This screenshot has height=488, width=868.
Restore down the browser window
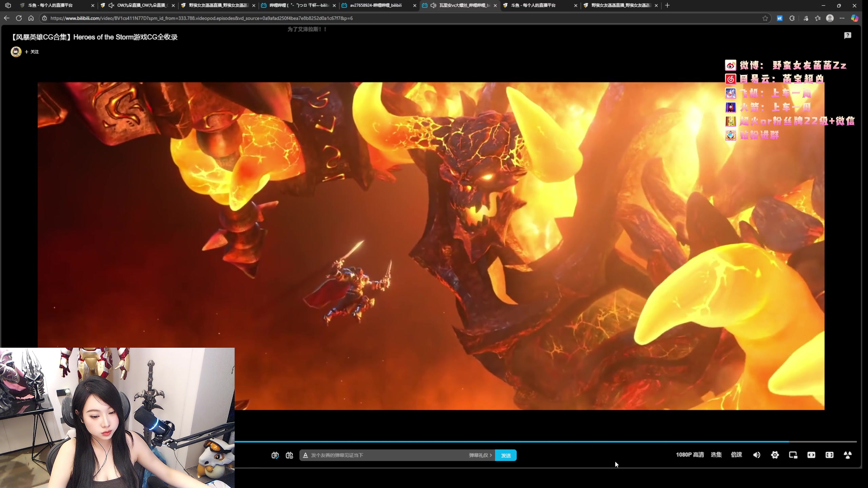tap(839, 5)
